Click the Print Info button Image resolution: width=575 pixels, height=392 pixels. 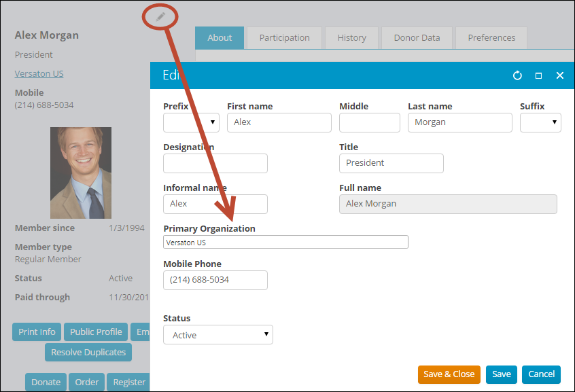click(x=37, y=332)
